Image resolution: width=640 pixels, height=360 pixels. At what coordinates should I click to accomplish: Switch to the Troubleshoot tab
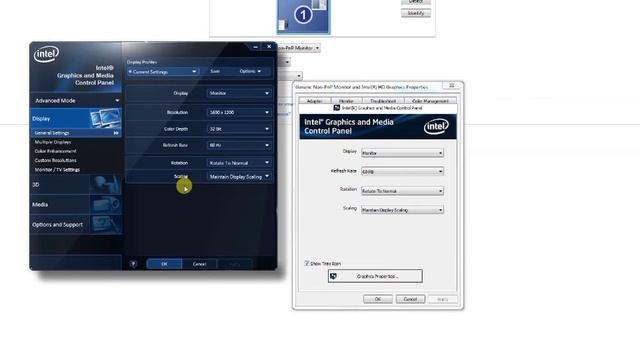tap(383, 100)
